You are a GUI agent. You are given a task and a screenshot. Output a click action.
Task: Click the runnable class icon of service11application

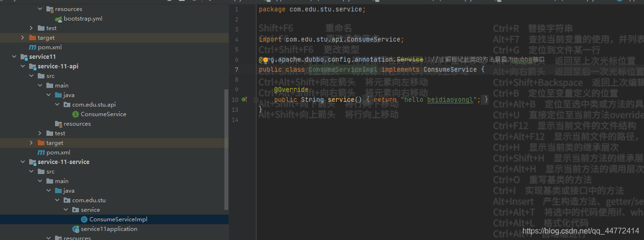click(76, 229)
